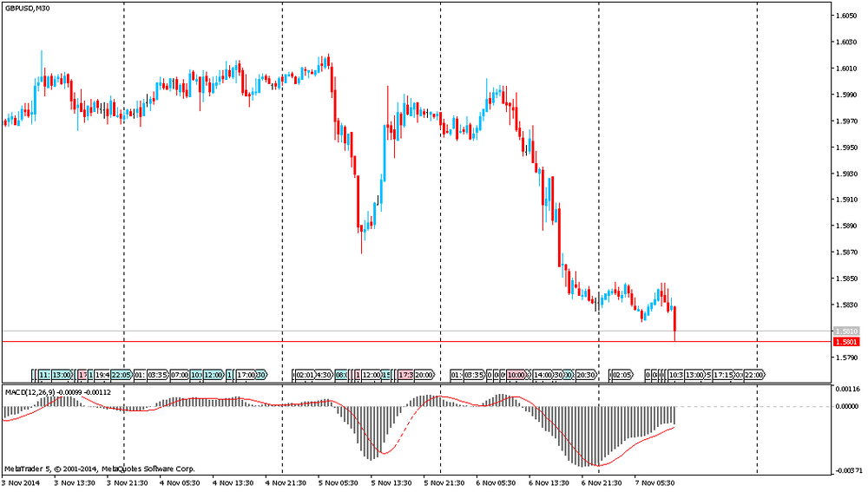Click the 3 Nov 2014 date label
The image size is (868, 492).
point(21,482)
